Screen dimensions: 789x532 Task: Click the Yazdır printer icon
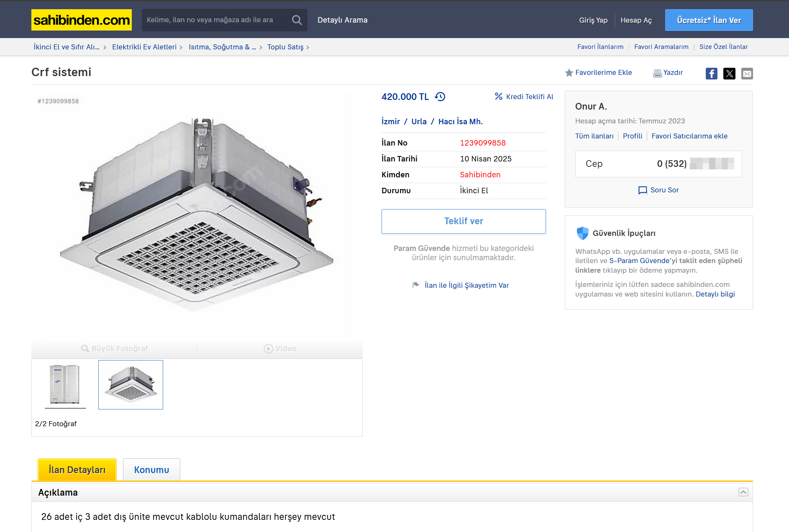[x=657, y=73]
